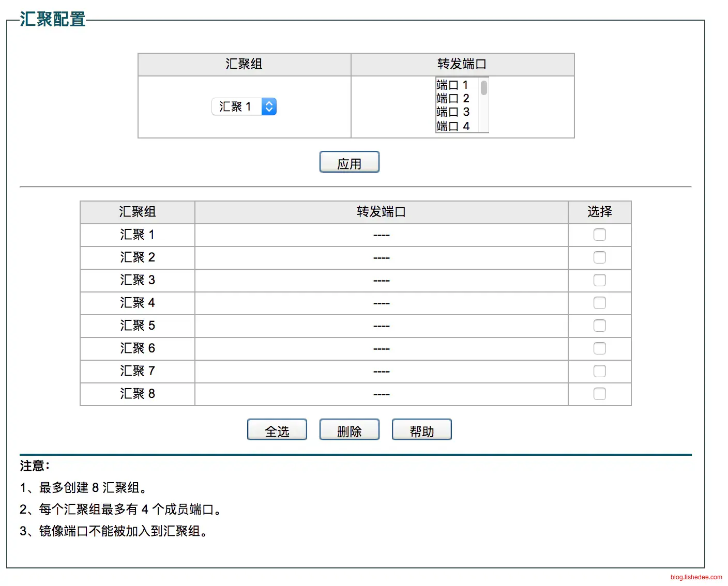Viewport: 728px width, 586px height.
Task: Select 端口 4 in forwarding port list
Action: pos(452,126)
